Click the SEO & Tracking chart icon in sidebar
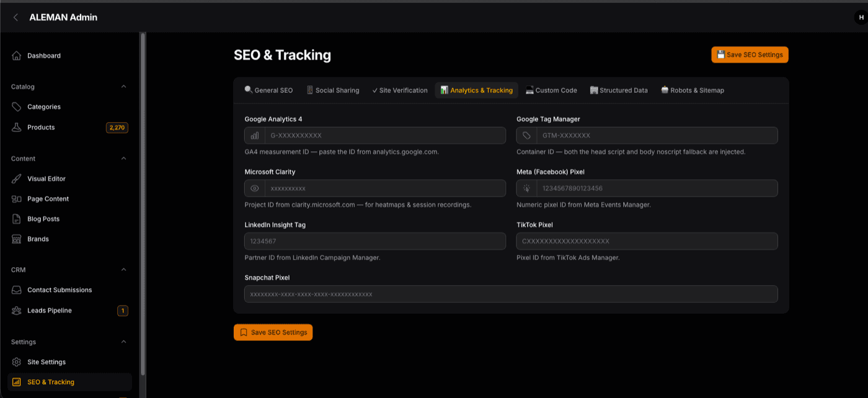This screenshot has width=868, height=398. (x=17, y=382)
